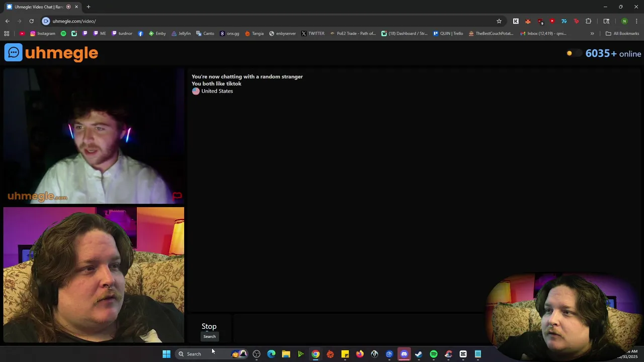Click 'You both like tiktok' text

click(x=216, y=84)
